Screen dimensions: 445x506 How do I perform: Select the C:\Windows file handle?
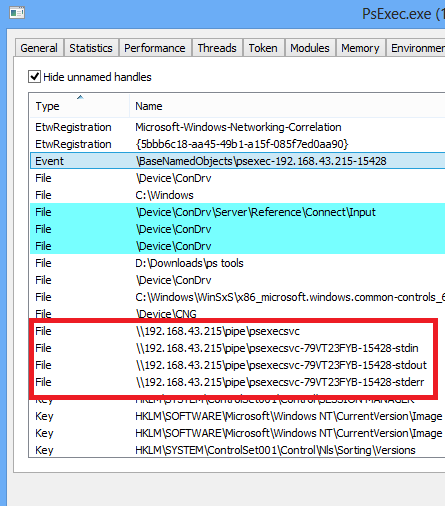[x=237, y=195]
